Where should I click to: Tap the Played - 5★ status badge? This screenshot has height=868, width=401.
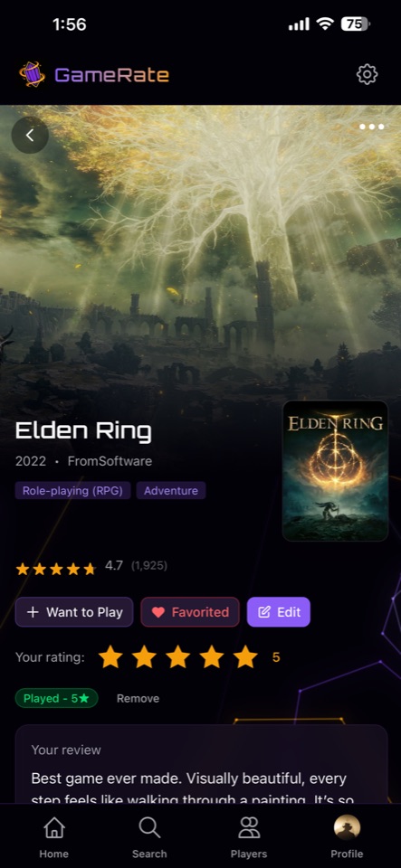pyautogui.click(x=56, y=699)
